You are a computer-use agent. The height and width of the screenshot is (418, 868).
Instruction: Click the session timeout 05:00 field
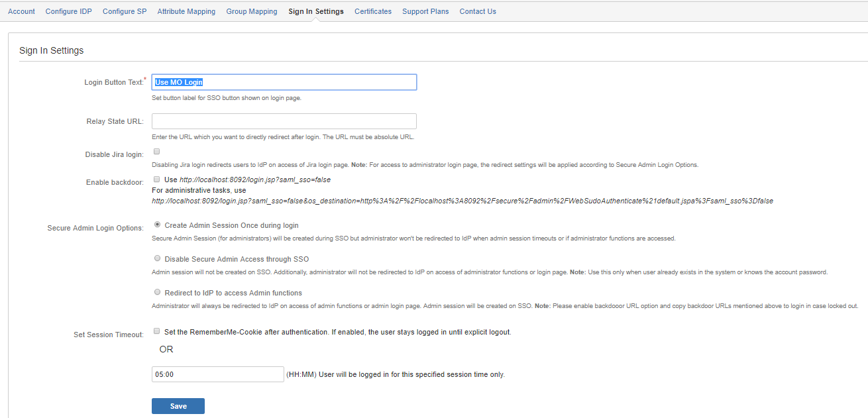point(218,374)
